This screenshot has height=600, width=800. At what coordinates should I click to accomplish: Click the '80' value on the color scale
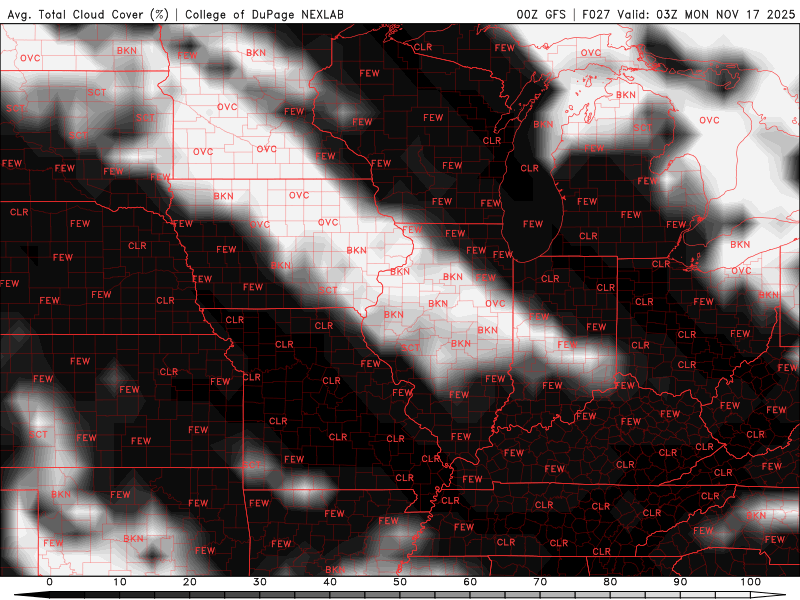tap(610, 582)
